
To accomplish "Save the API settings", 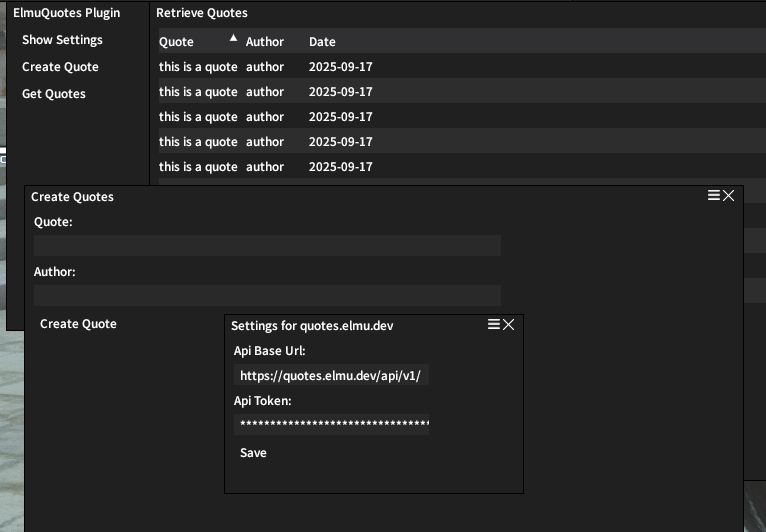I will (x=253, y=453).
